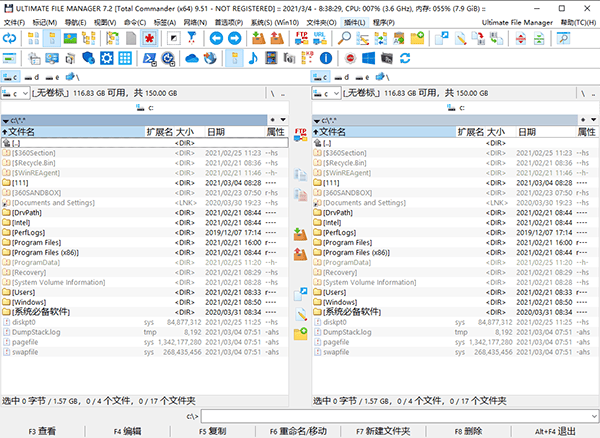Click the F5 复制 button
This screenshot has width=600, height=438.
(x=213, y=431)
